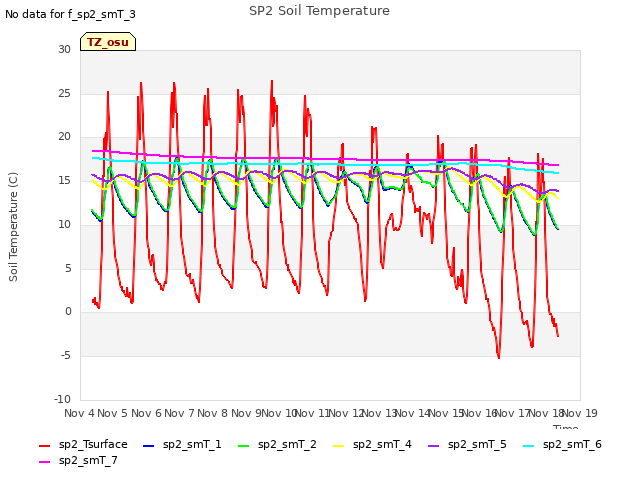
Task: Toggle the sp2_smT_4 legend entry
Action: point(372,444)
